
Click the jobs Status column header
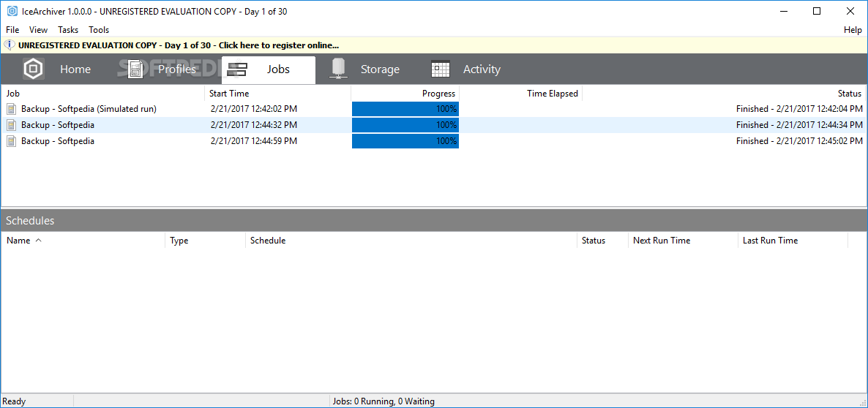click(725, 94)
